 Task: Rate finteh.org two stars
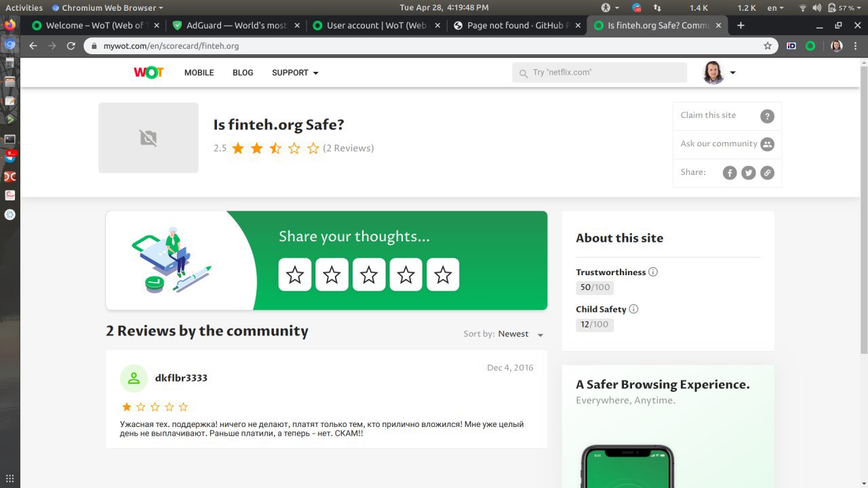(x=332, y=274)
